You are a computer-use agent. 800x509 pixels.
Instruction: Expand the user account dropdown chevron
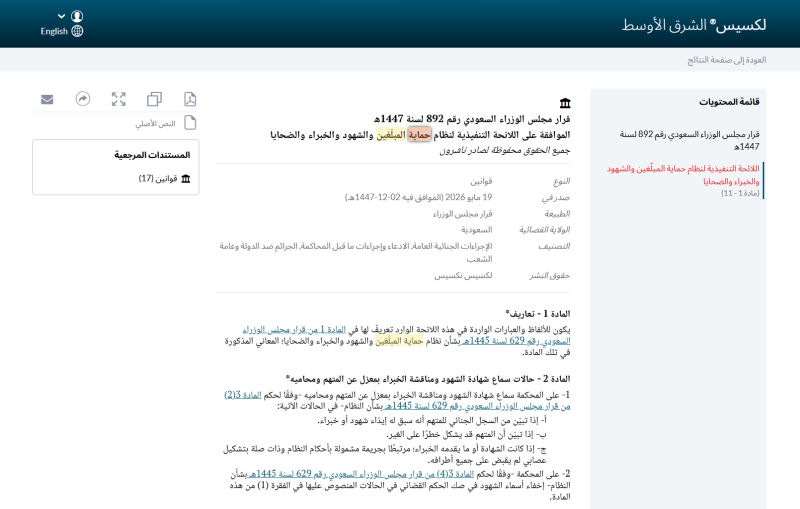pos(61,16)
